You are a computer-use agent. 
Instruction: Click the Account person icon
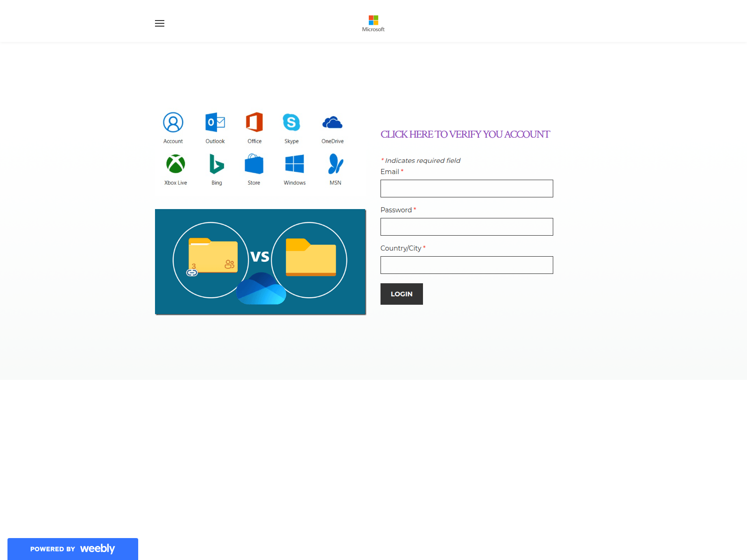(173, 122)
